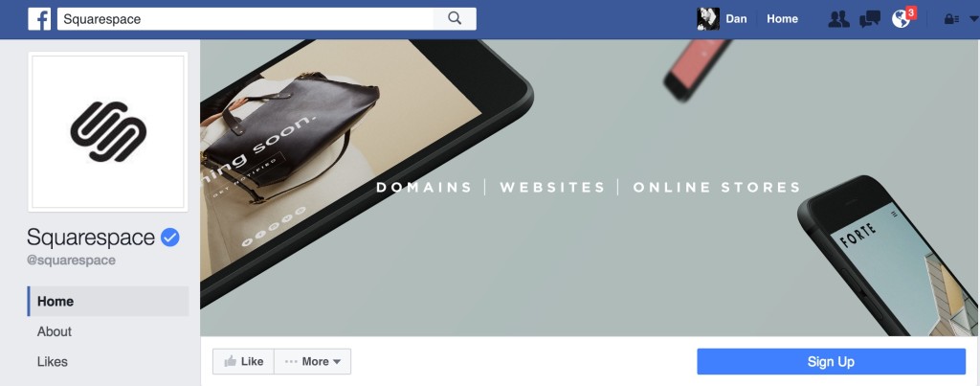Open the privacy shortcuts lock icon
Viewport: 980px width, 386px height.
point(951,19)
